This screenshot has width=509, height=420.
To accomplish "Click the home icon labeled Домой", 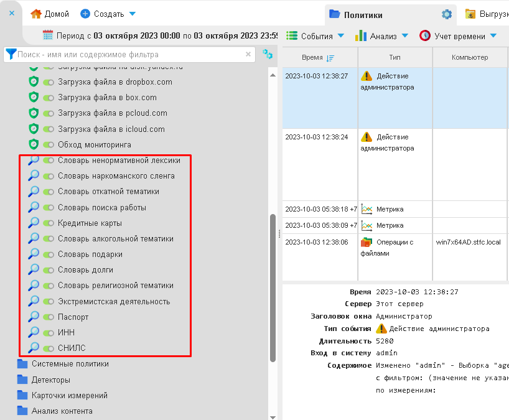I will coord(36,14).
